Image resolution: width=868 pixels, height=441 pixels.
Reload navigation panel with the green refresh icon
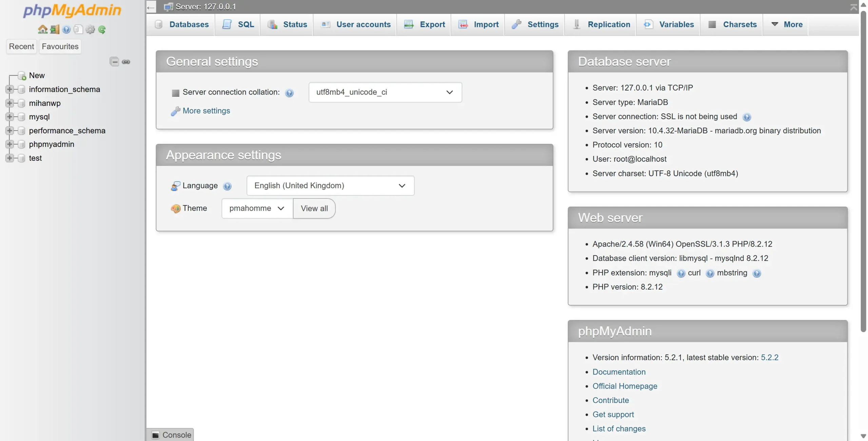[x=102, y=30]
